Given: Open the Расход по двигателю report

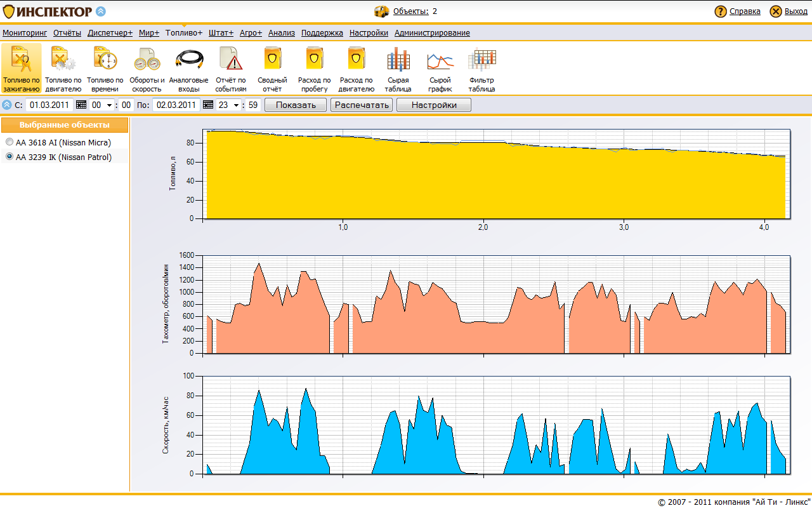Looking at the screenshot, I should point(357,69).
